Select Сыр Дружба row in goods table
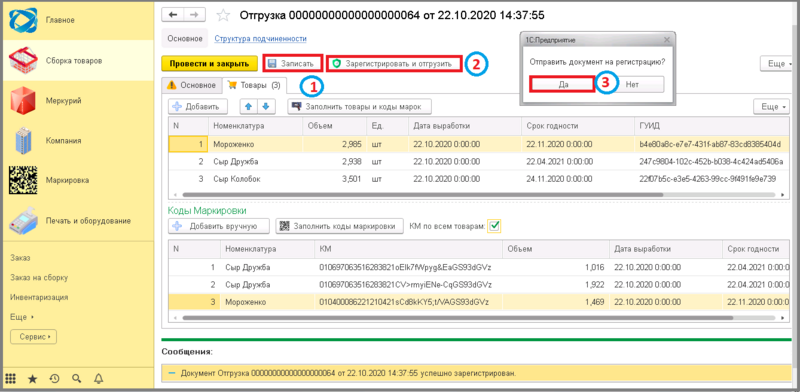The width and height of the screenshot is (800, 392). (x=480, y=162)
